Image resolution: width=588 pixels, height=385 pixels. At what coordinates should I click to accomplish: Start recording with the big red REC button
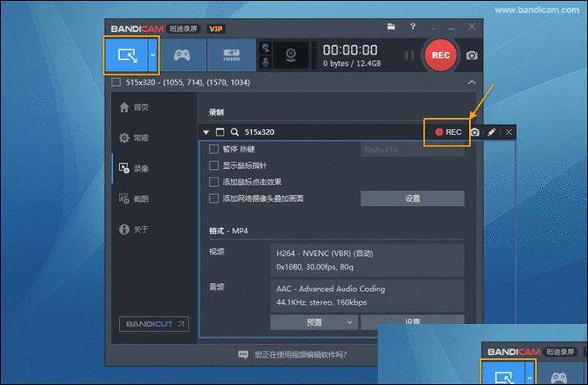click(x=441, y=55)
